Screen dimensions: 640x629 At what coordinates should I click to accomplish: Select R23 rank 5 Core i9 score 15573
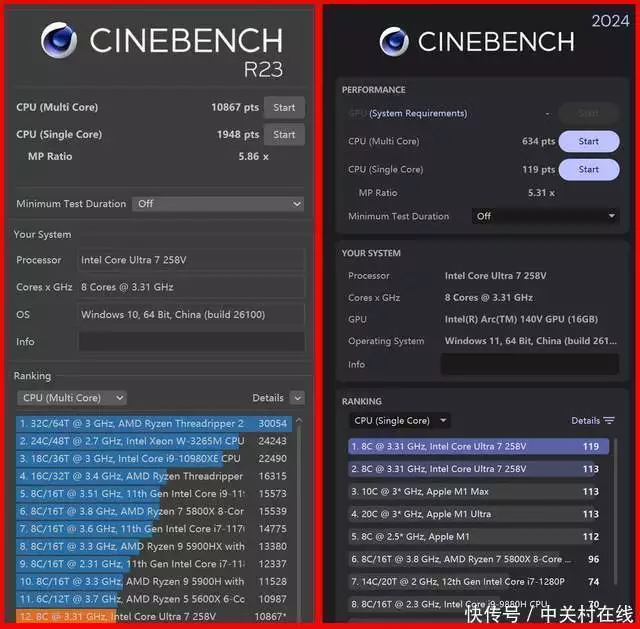154,494
